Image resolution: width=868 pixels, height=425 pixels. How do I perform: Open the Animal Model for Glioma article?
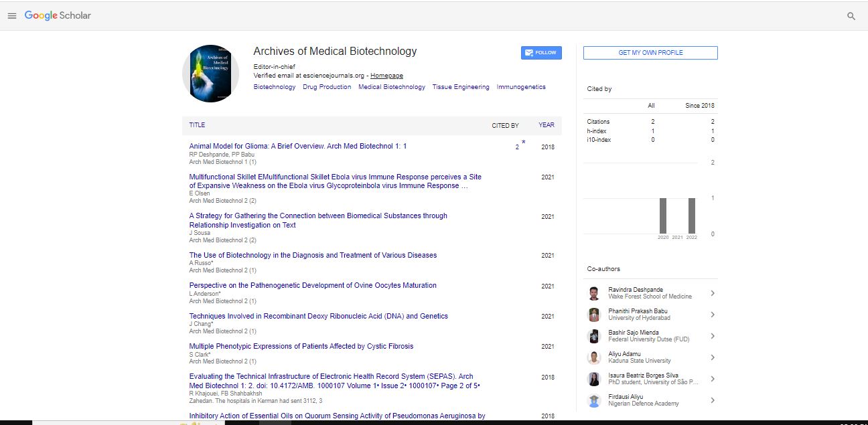tap(298, 146)
